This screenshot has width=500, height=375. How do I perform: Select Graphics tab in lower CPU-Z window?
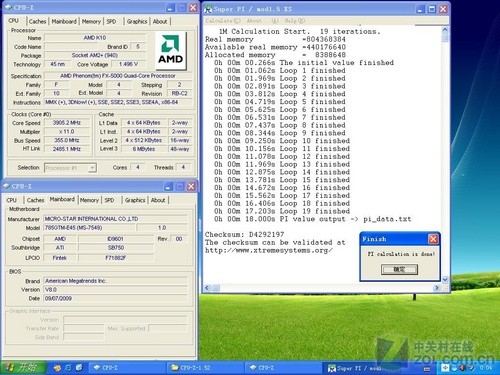point(135,200)
